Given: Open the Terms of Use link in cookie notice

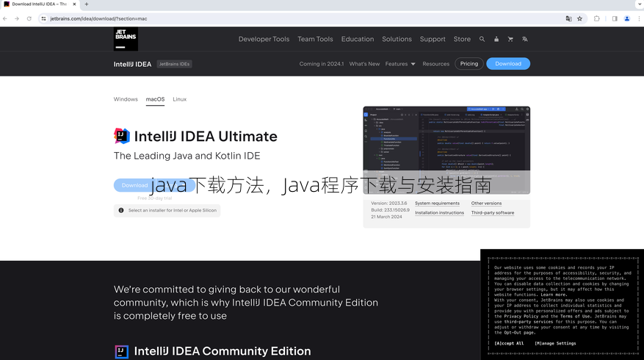Looking at the screenshot, I should point(576,317).
